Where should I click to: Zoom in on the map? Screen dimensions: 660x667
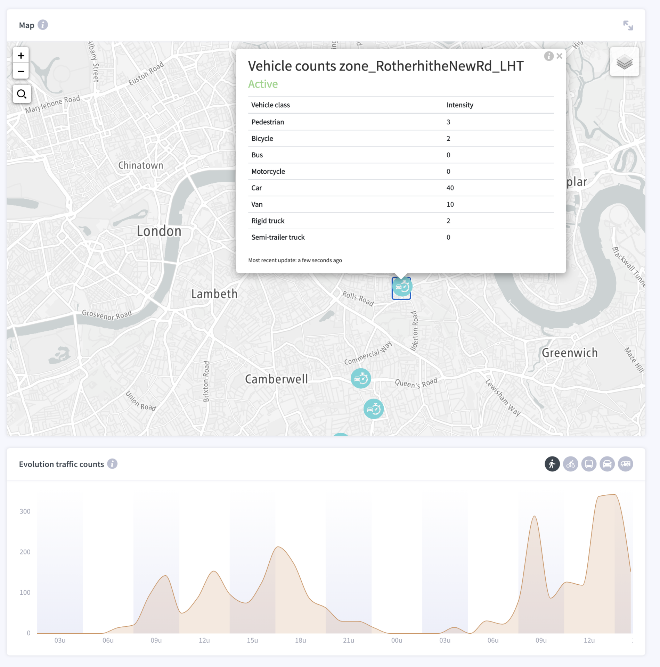click(21, 56)
